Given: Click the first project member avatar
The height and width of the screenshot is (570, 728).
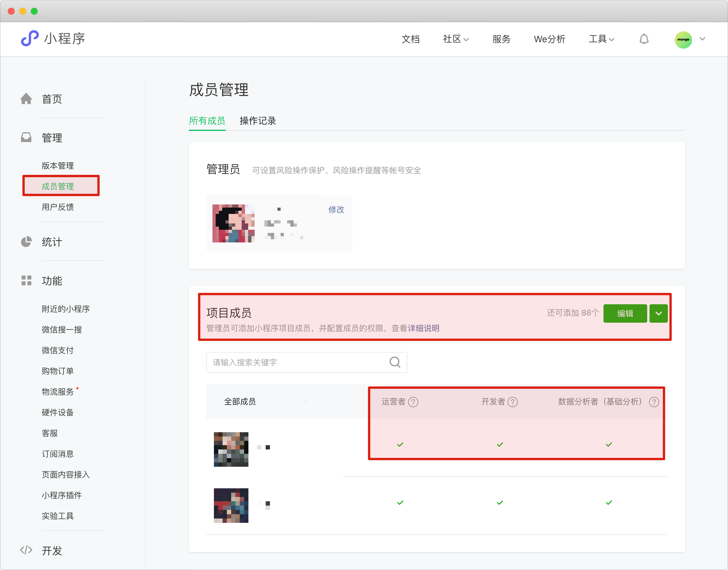Looking at the screenshot, I should tap(231, 449).
